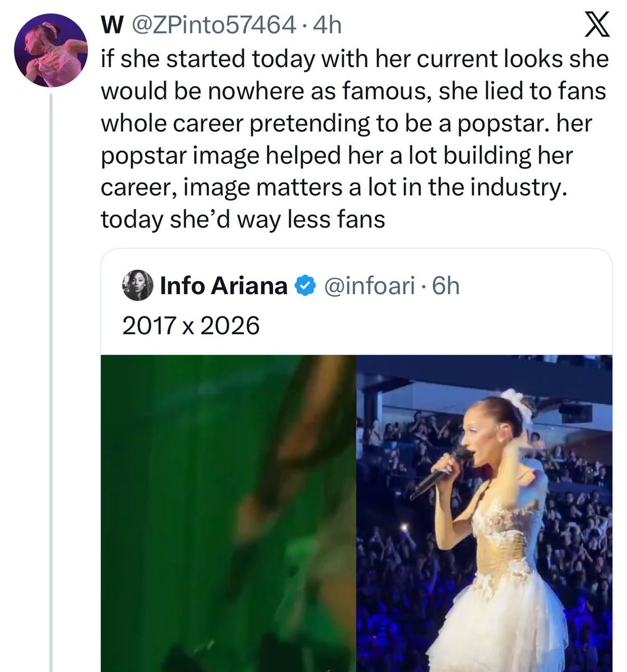
Task: Open the Info Ariana account name
Action: click(224, 286)
